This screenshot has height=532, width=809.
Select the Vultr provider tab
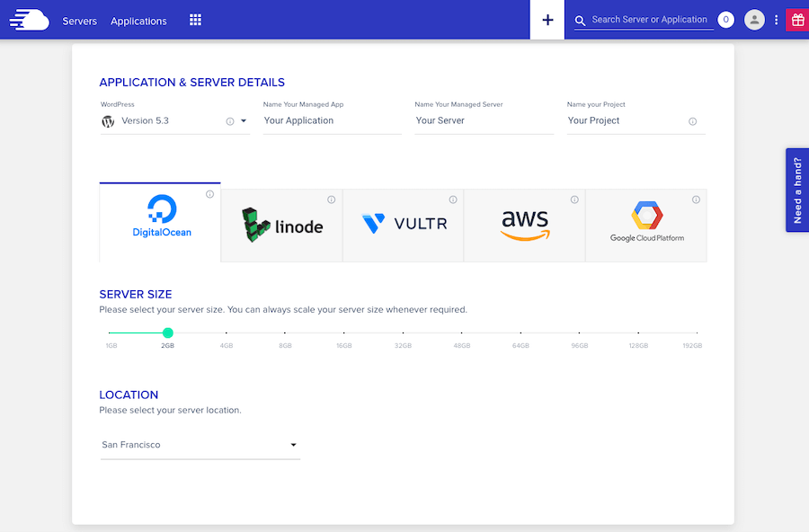click(403, 226)
